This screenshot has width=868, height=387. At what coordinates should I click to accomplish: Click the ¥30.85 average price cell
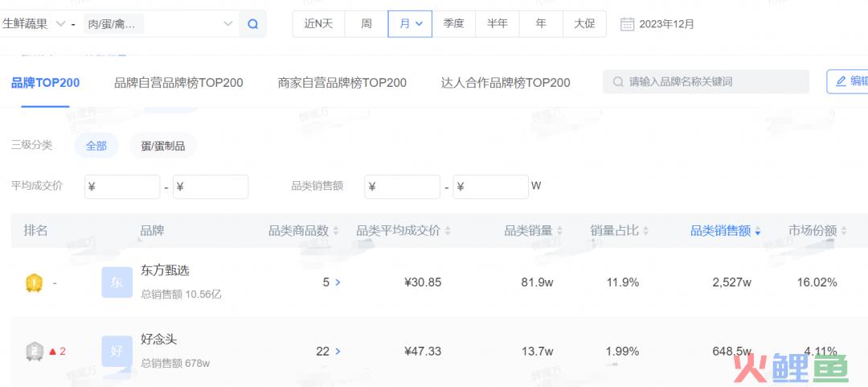[x=423, y=282]
